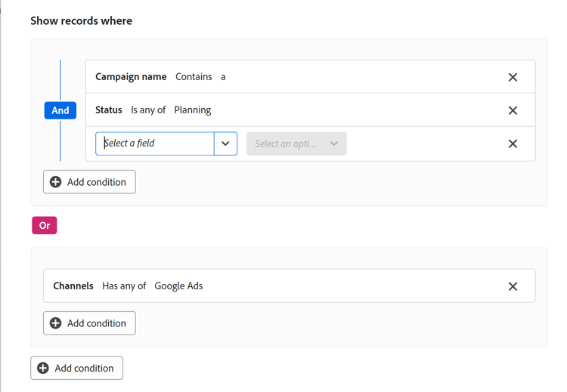The image size is (567, 392).
Task: Toggle the blue And operator
Action: (60, 110)
